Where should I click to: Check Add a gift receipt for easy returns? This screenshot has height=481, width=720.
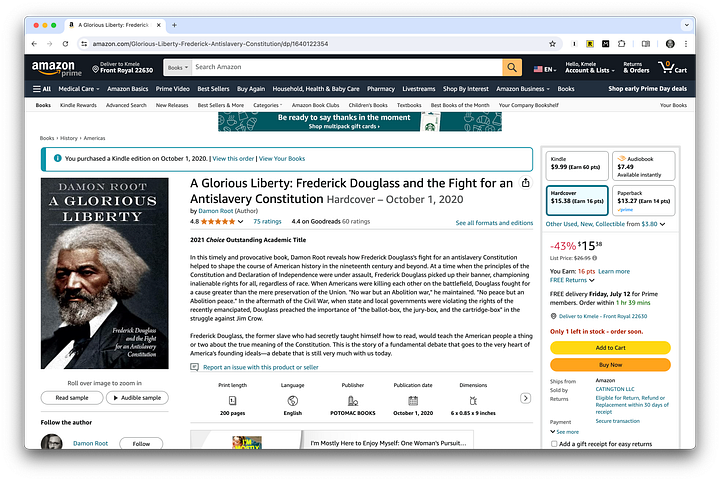(554, 444)
